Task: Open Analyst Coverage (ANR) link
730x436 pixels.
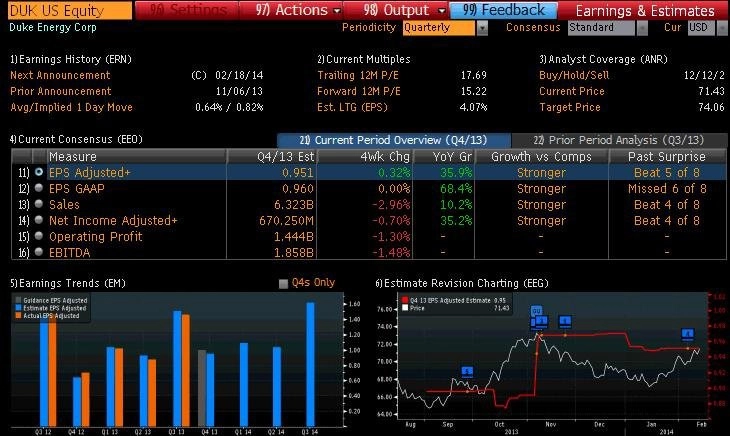Action: click(603, 59)
